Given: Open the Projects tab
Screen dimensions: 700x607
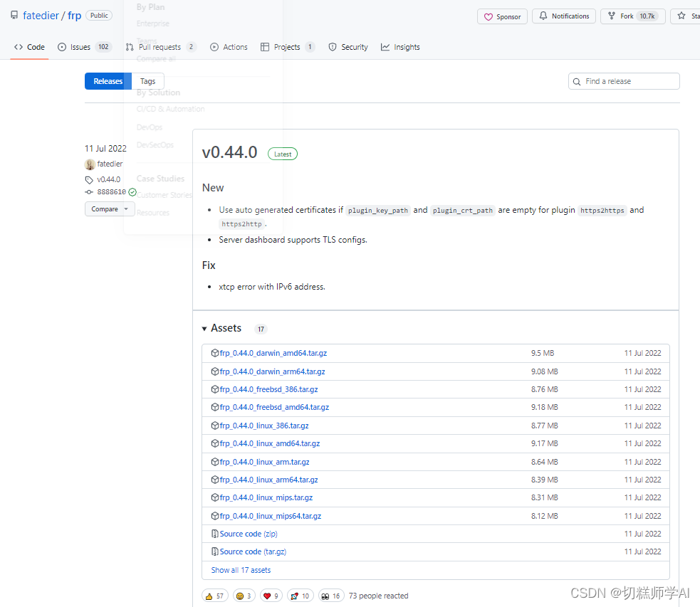Looking at the screenshot, I should coord(288,47).
